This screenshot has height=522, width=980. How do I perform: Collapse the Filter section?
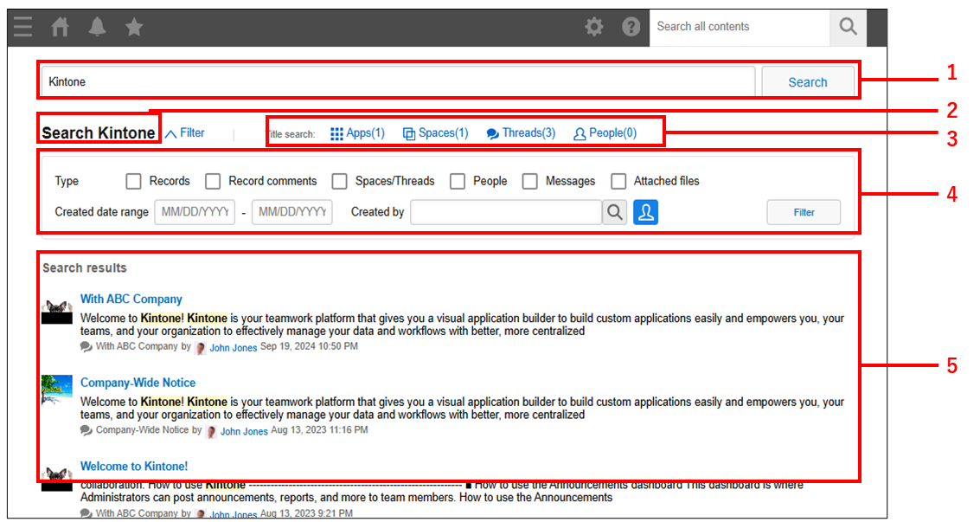[185, 132]
